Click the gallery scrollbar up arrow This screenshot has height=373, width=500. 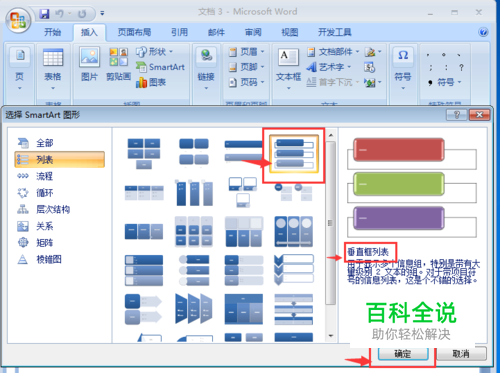tap(331, 135)
